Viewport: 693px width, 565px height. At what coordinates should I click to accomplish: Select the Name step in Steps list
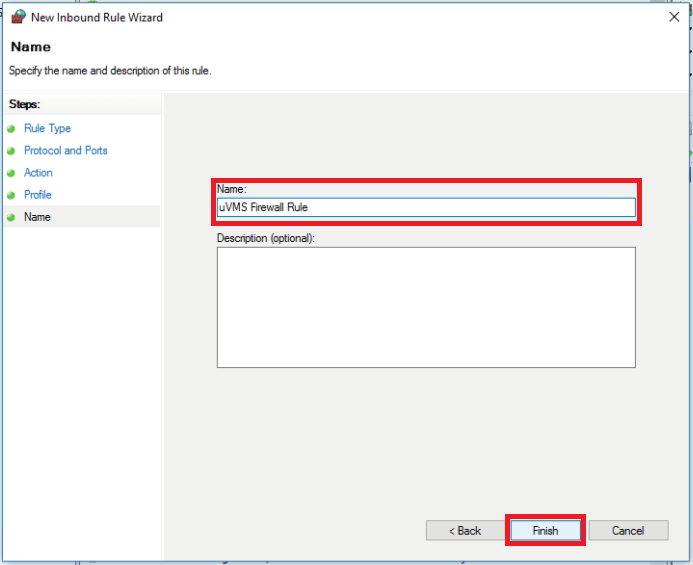[x=37, y=217]
